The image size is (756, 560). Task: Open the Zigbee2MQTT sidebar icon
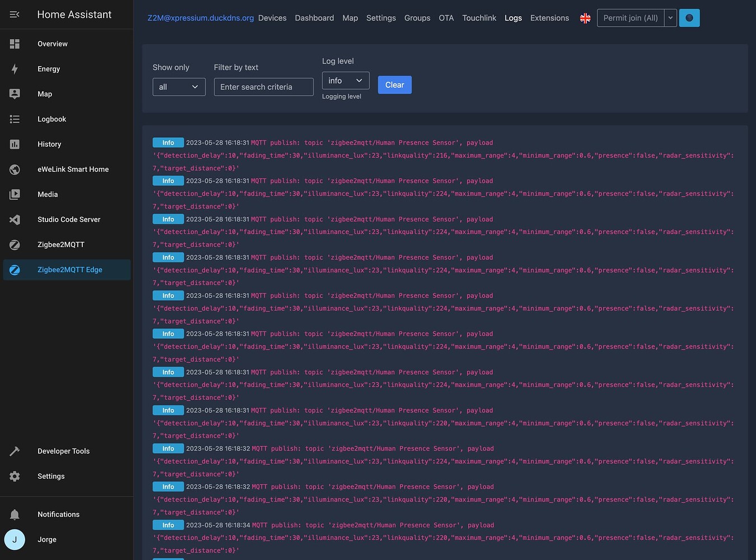click(x=15, y=245)
